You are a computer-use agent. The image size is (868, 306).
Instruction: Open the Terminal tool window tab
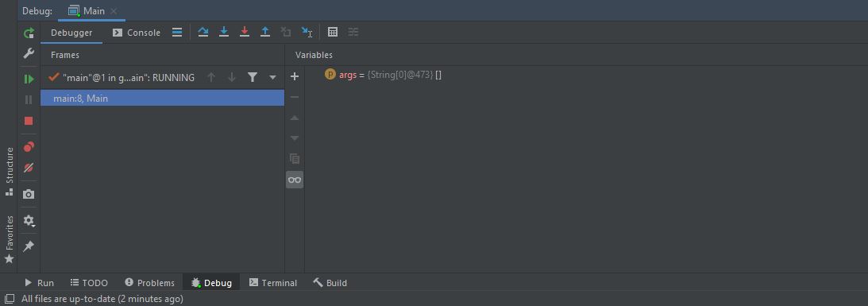pyautogui.click(x=273, y=283)
